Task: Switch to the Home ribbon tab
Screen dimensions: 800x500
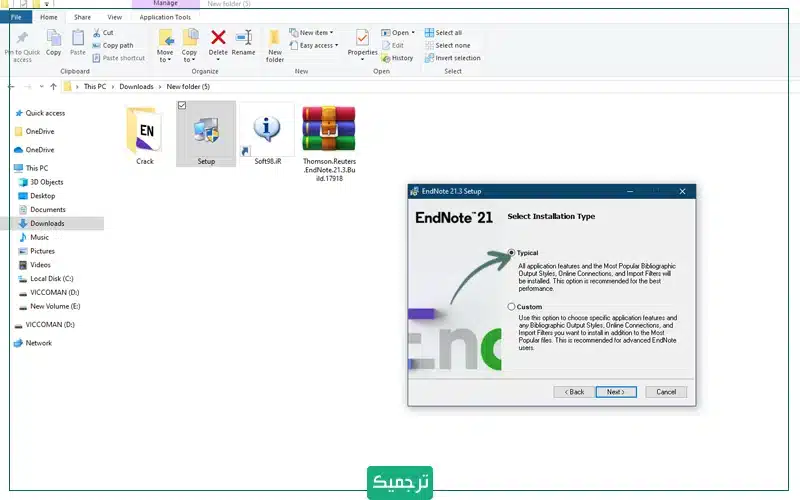Action: click(49, 17)
